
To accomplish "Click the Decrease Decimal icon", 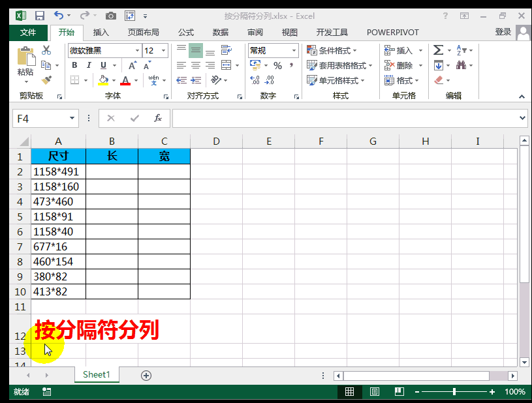I will click(270, 80).
